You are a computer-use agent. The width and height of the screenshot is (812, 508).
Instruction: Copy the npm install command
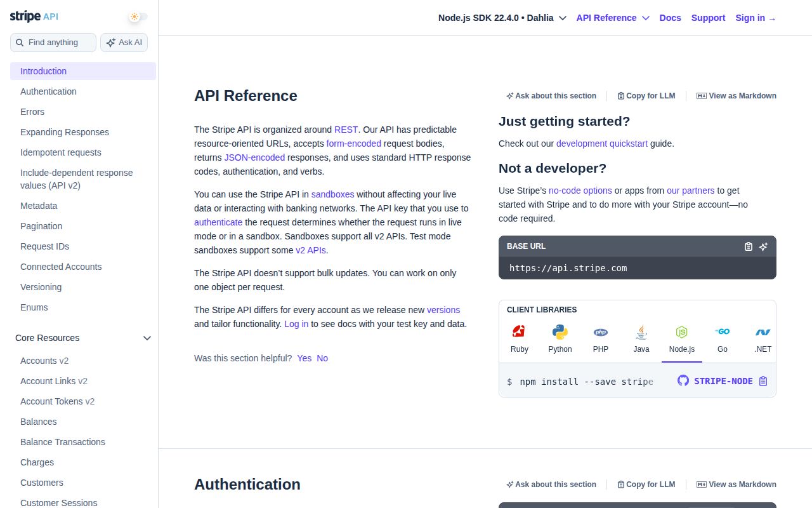coord(763,381)
